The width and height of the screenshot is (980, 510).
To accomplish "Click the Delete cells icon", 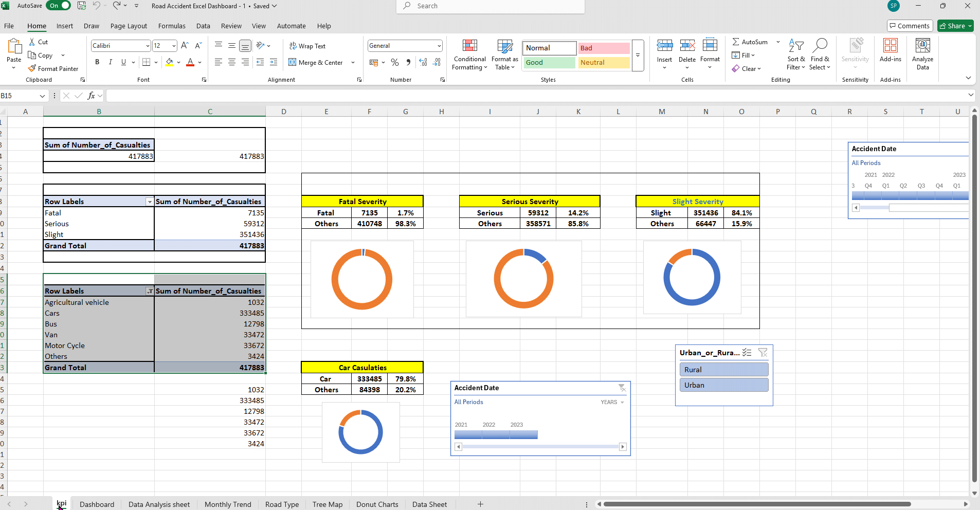I will (687, 45).
